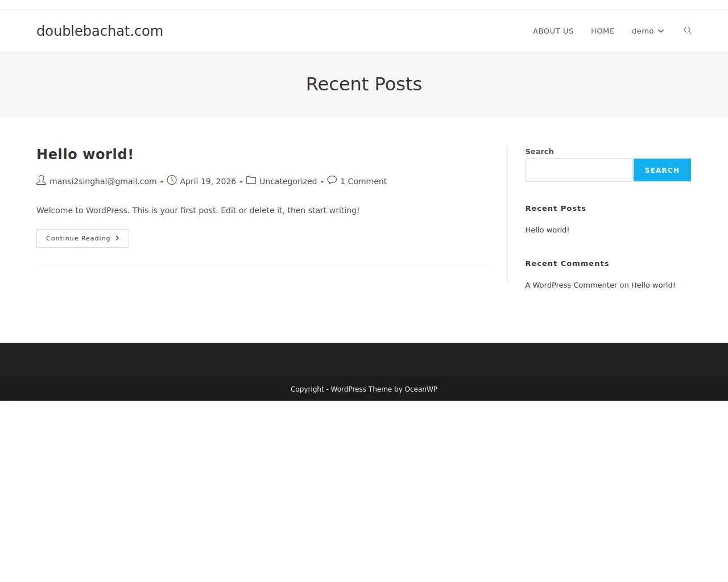This screenshot has height=582, width=728.
Task: Open the ABOUT US menu item
Action: click(553, 31)
